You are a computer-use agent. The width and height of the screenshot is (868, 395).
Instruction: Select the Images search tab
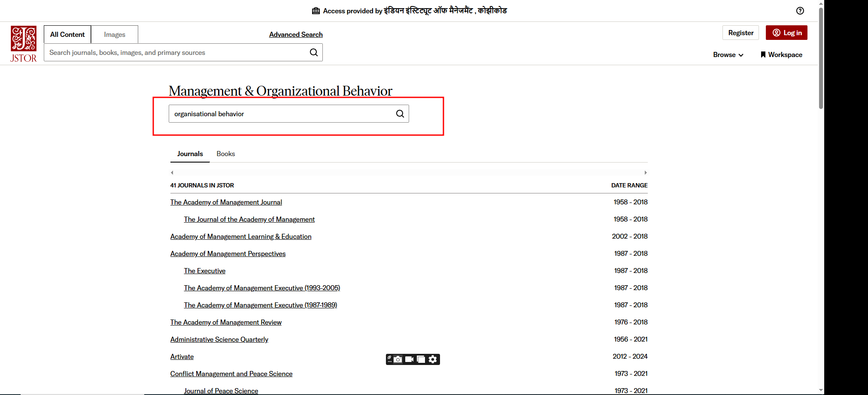[x=115, y=35]
